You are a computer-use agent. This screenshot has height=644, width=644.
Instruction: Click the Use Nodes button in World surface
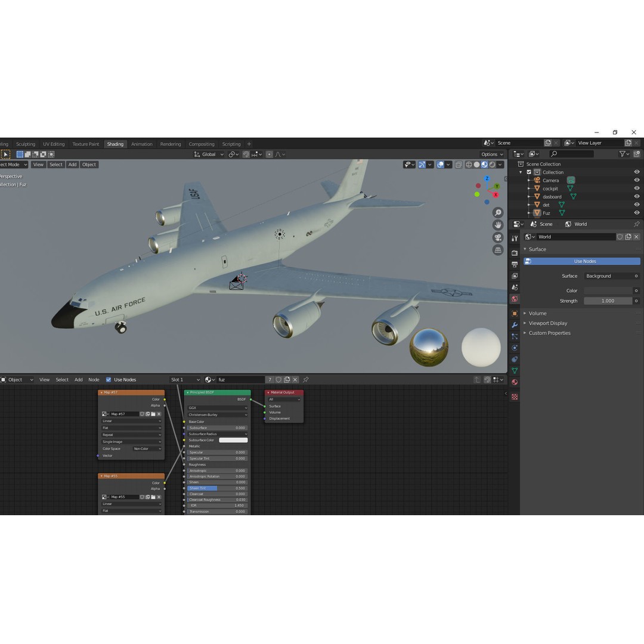click(581, 261)
